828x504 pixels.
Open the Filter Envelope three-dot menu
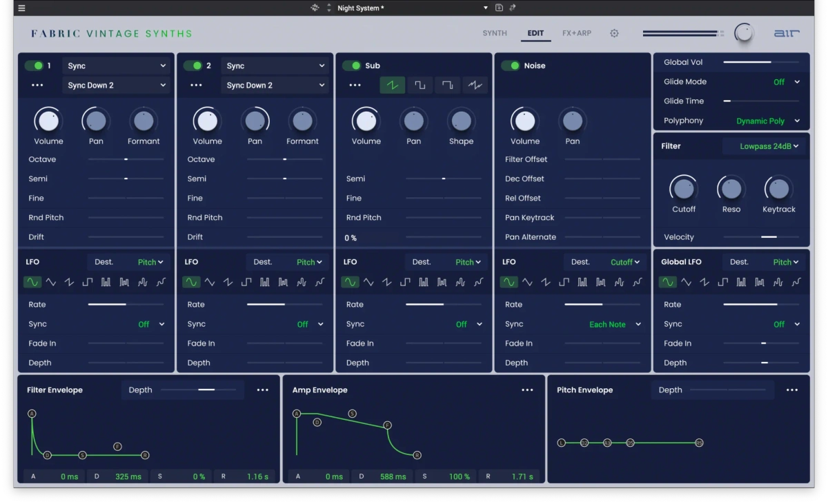click(263, 390)
